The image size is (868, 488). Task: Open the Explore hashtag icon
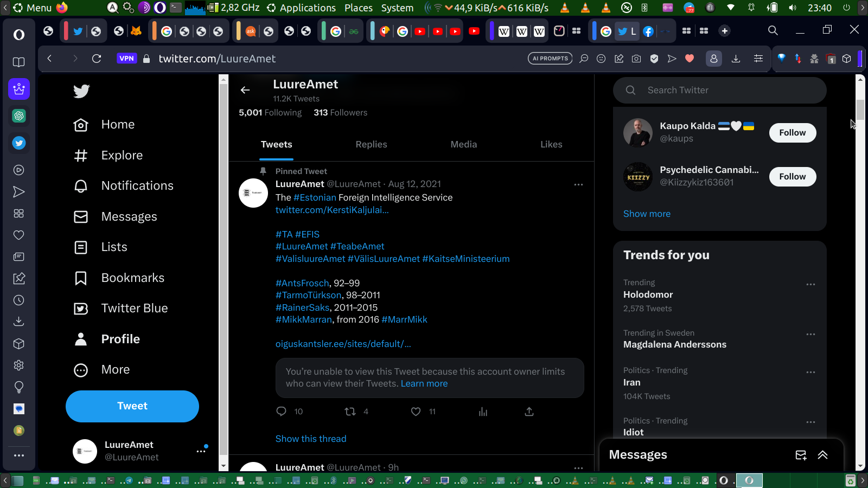coord(81,156)
